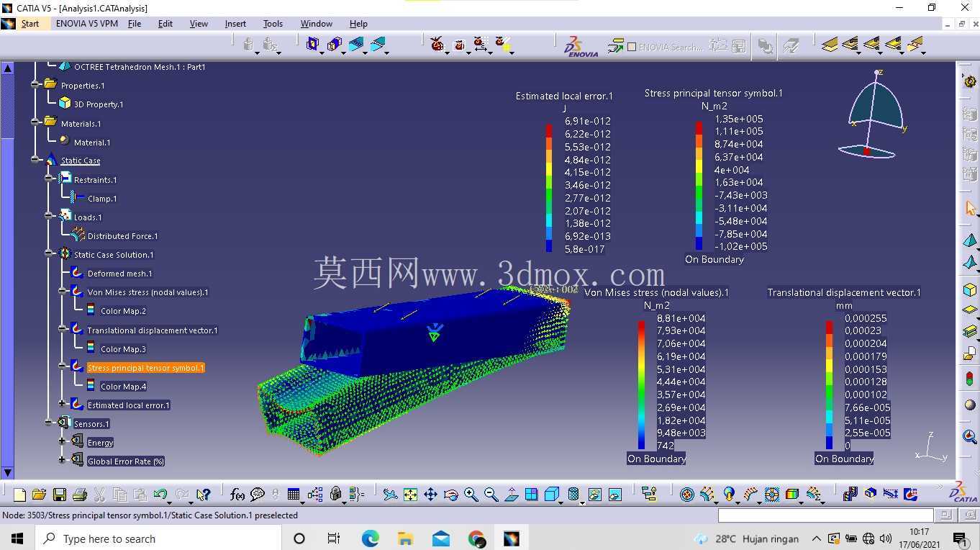
Task: Click the New document icon
Action: [19, 495]
